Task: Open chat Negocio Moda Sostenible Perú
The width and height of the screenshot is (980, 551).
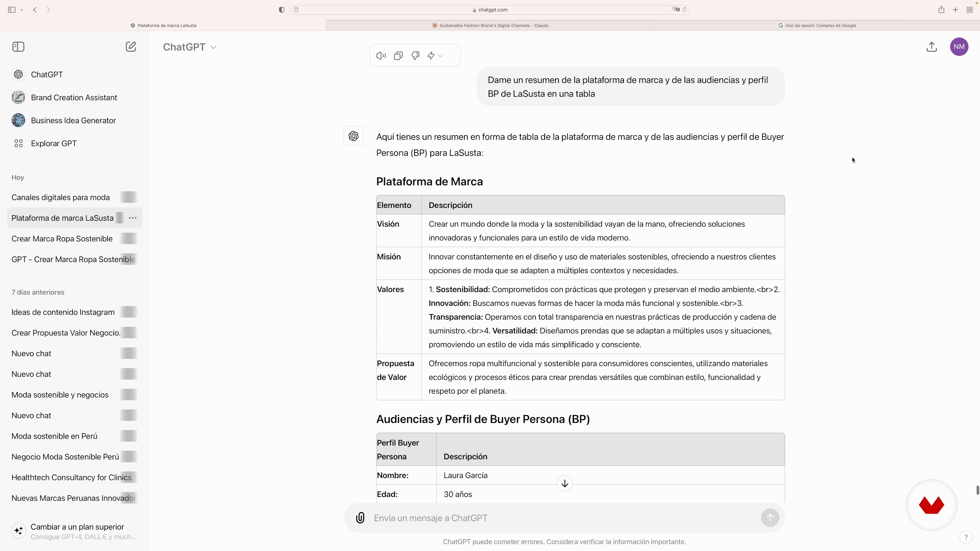Action: (x=75, y=457)
